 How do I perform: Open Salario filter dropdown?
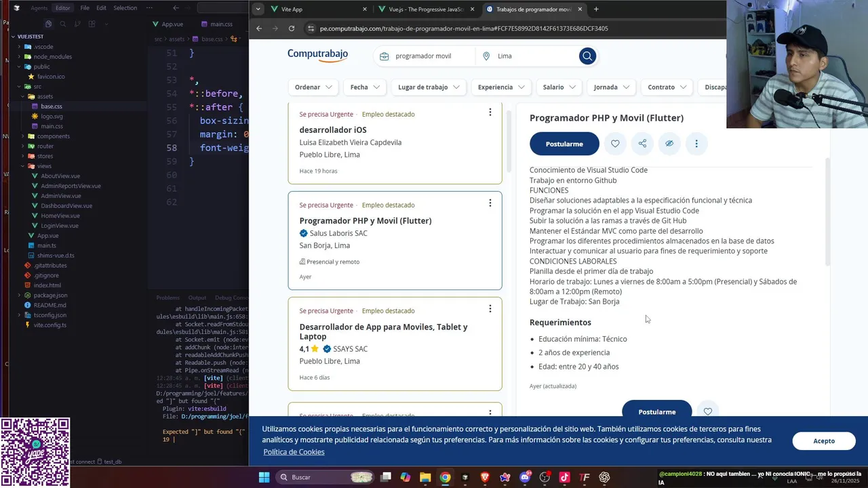559,87
